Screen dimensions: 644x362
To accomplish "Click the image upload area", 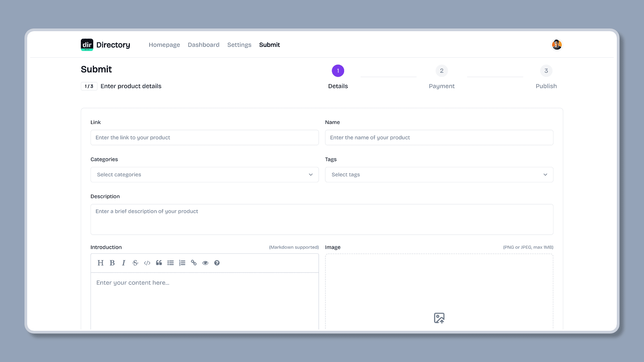I will click(x=439, y=318).
